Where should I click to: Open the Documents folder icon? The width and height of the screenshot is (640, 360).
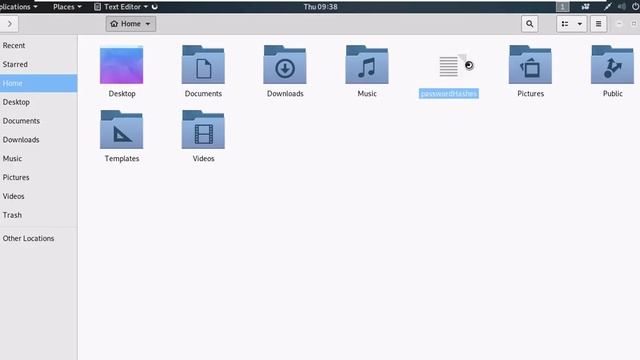[203, 64]
